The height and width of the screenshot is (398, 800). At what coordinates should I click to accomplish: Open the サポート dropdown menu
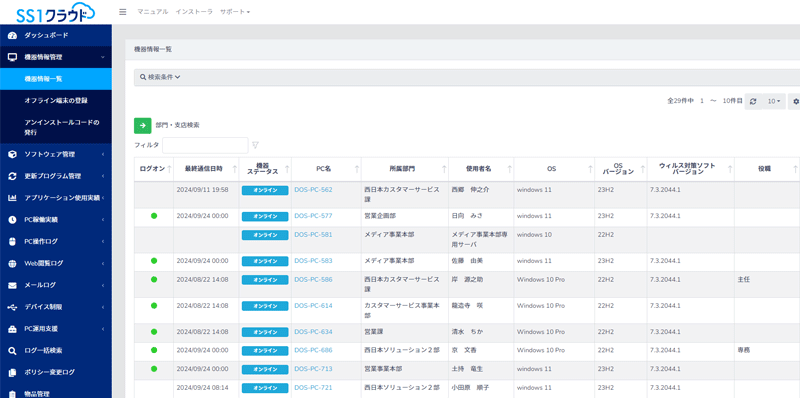(x=235, y=12)
